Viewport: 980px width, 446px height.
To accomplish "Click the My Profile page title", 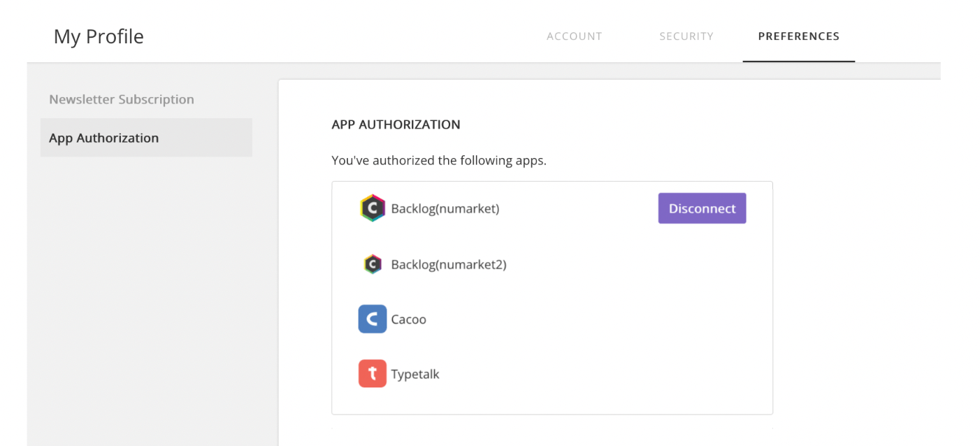I will (x=99, y=36).
